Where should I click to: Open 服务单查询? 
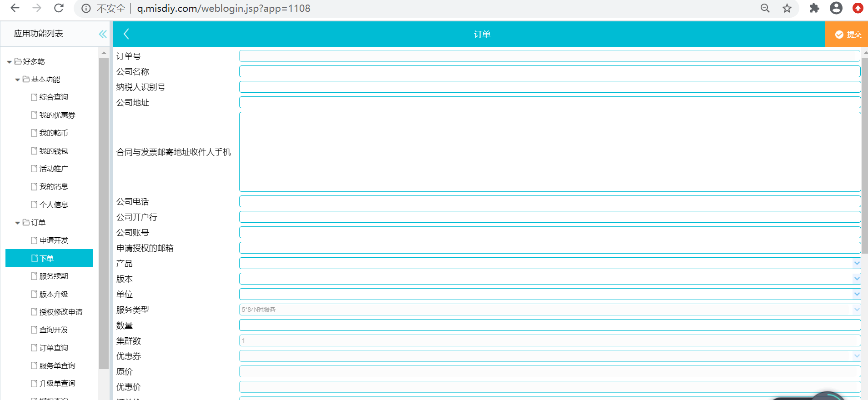pyautogui.click(x=53, y=366)
